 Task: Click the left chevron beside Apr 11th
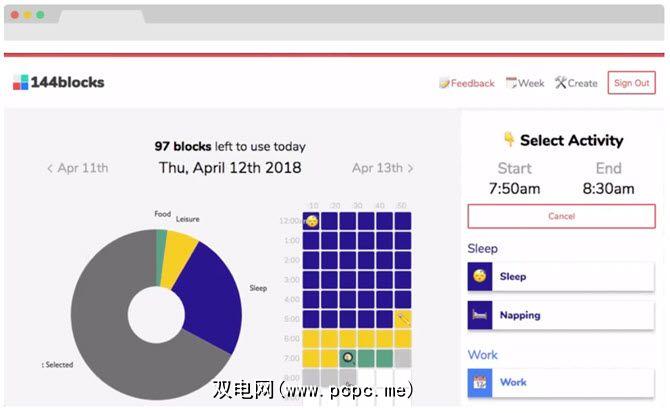pyautogui.click(x=50, y=169)
